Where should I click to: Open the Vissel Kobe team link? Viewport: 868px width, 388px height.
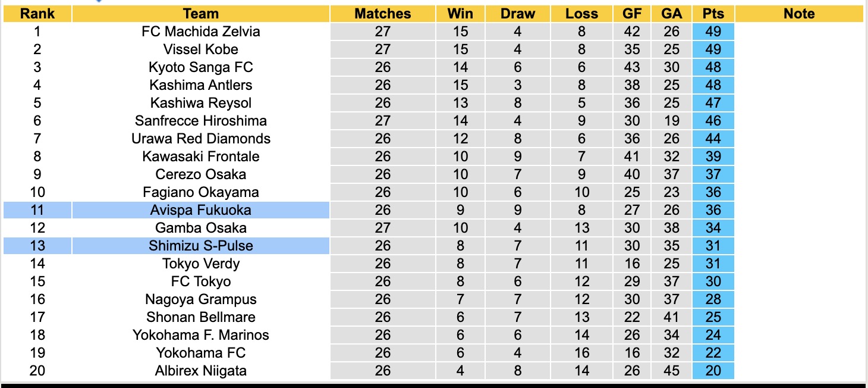tap(201, 49)
